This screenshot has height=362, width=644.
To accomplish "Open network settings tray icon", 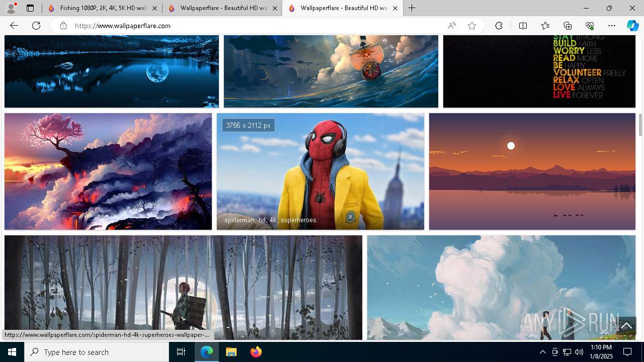I will pos(567,352).
